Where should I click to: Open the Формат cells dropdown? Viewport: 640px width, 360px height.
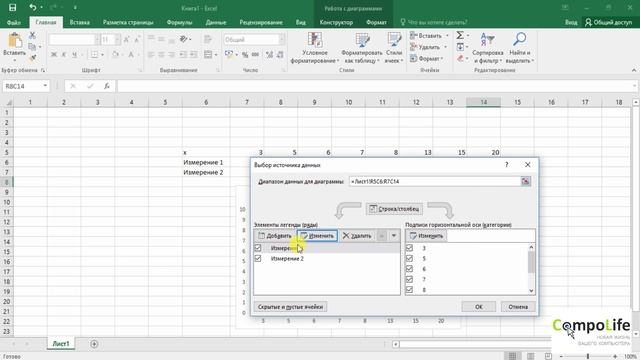[442, 59]
